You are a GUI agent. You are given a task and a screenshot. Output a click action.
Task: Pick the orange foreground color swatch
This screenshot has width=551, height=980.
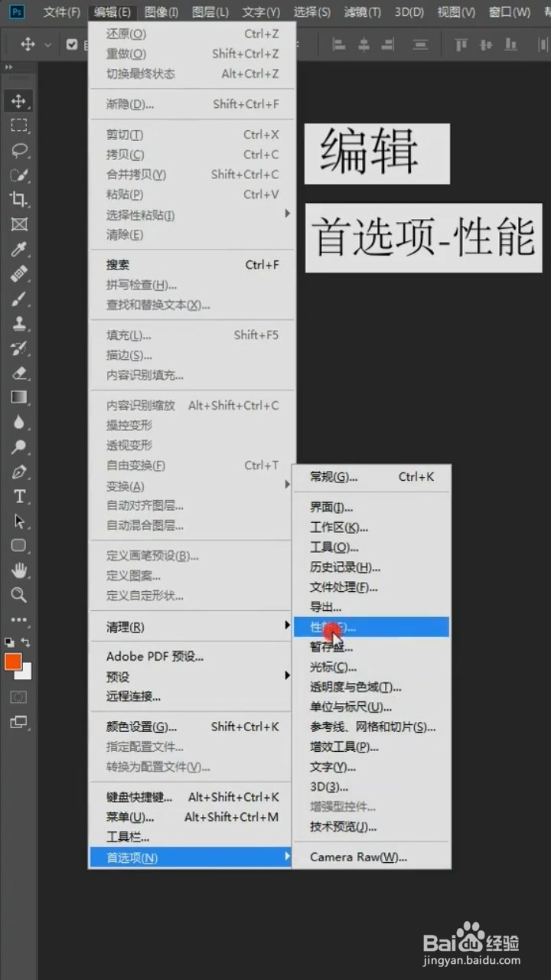[x=13, y=662]
